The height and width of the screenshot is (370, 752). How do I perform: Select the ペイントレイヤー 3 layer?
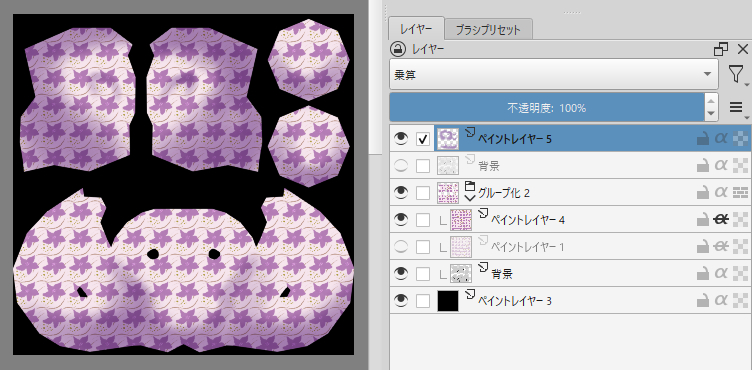point(515,301)
